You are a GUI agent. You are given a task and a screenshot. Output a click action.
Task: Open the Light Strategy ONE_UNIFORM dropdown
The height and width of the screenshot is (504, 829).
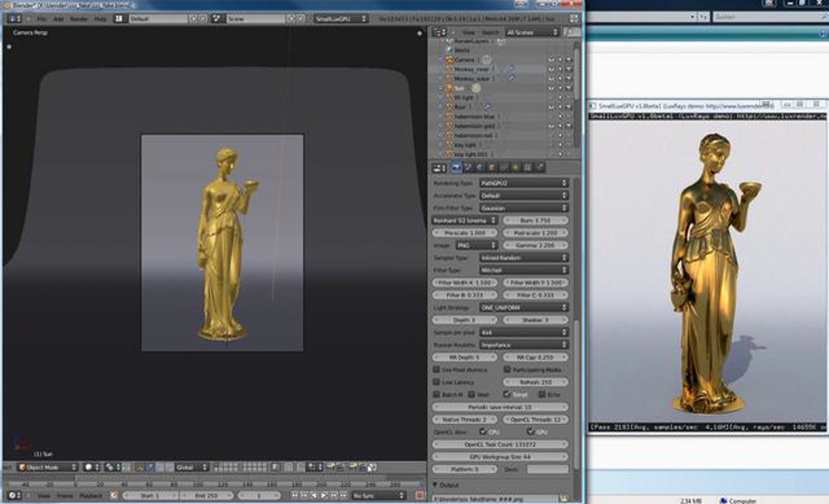click(524, 307)
